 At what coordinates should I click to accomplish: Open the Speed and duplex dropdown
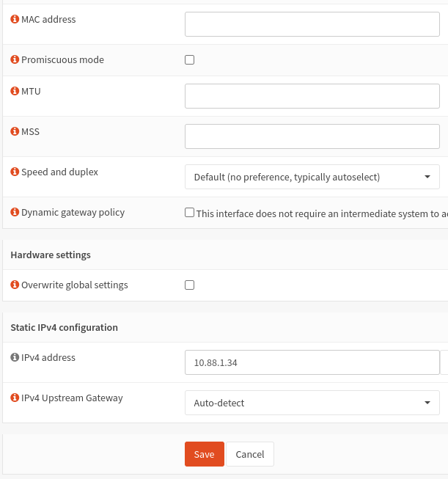[312, 177]
